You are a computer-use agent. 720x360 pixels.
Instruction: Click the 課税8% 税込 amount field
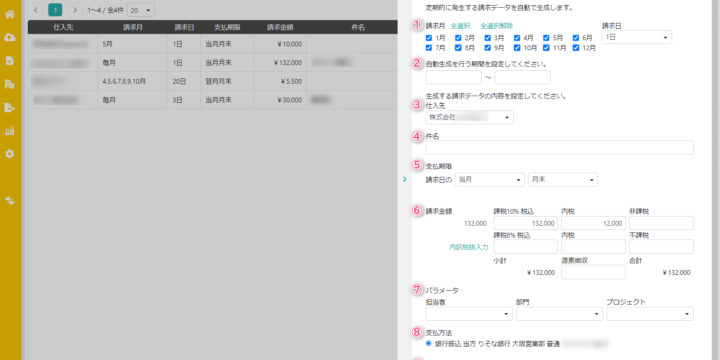click(x=526, y=247)
